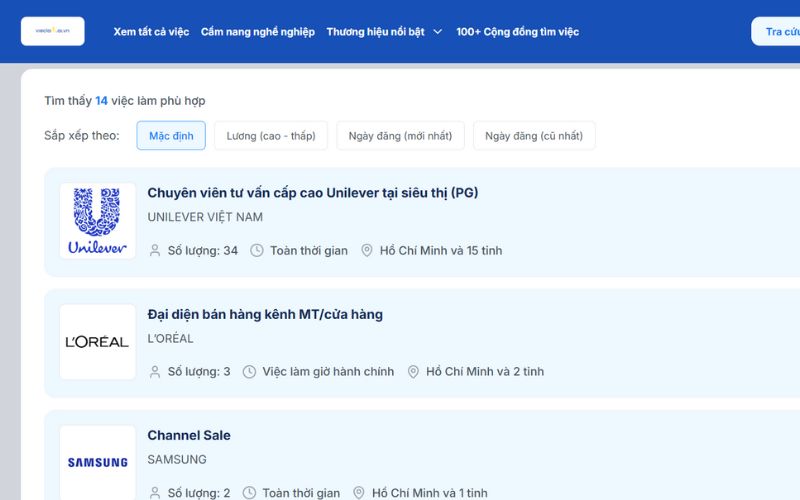Open the L'Oréal company logo thumbnail
The width and height of the screenshot is (800, 500).
click(97, 342)
